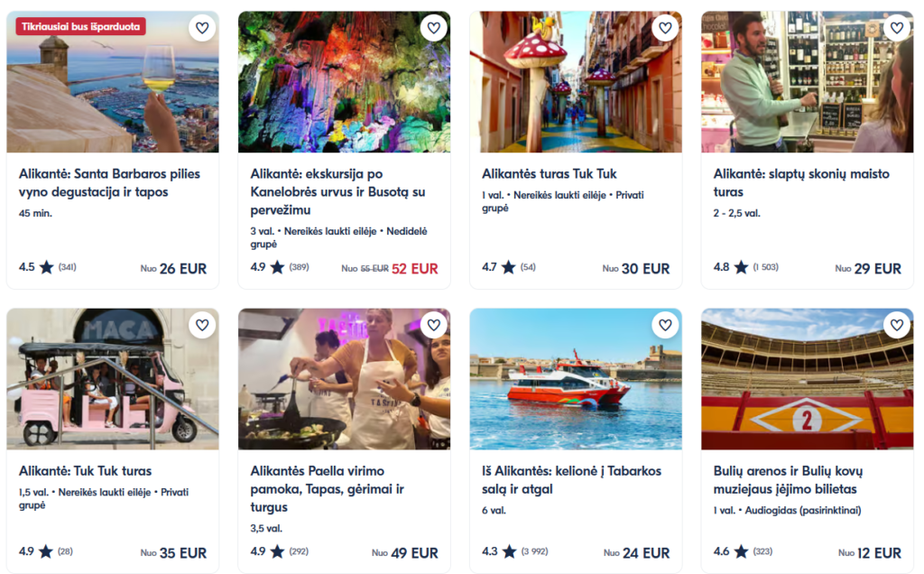Click heart icon on Bulių arenos card
Screen dimensions: 924x574
[896, 325]
